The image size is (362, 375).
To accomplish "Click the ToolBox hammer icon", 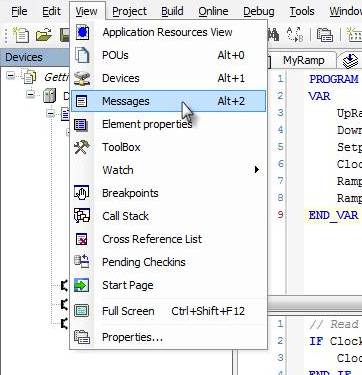I will pyautogui.click(x=82, y=147).
